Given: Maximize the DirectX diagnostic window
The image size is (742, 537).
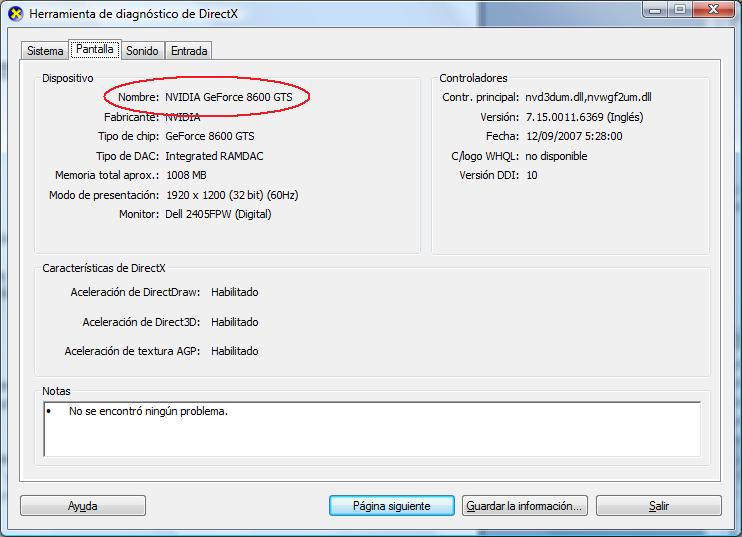Looking at the screenshot, I should [680, 9].
